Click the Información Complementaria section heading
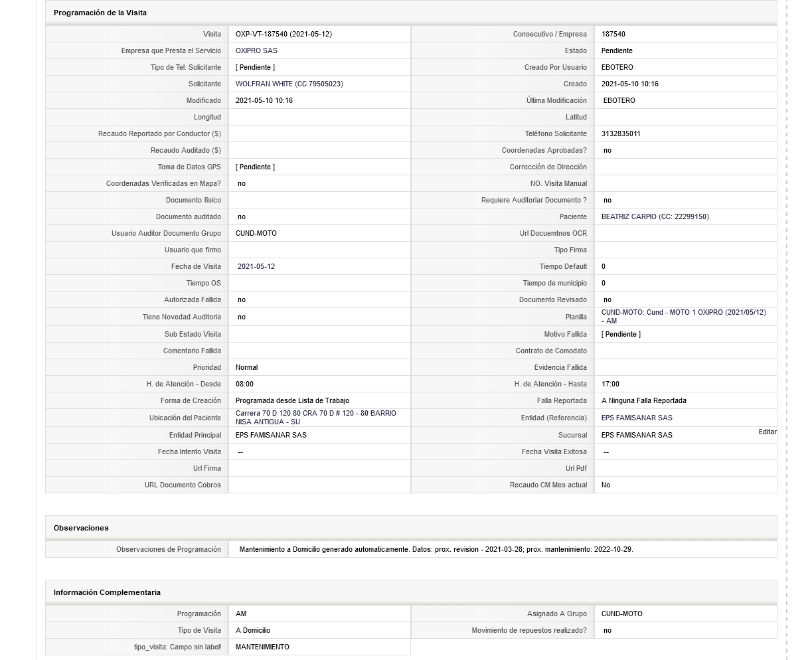Image resolution: width=812 pixels, height=660 pixels. (x=107, y=592)
